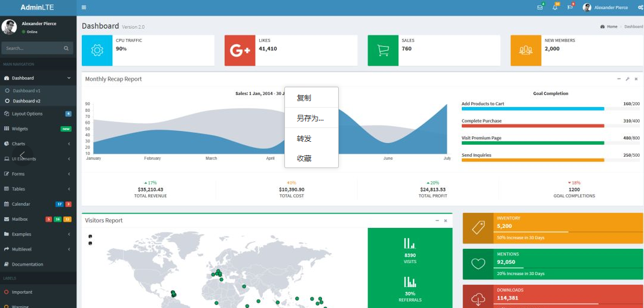The width and height of the screenshot is (644, 308).
Task: Click the CPU Traffic gear icon
Action: pyautogui.click(x=97, y=50)
